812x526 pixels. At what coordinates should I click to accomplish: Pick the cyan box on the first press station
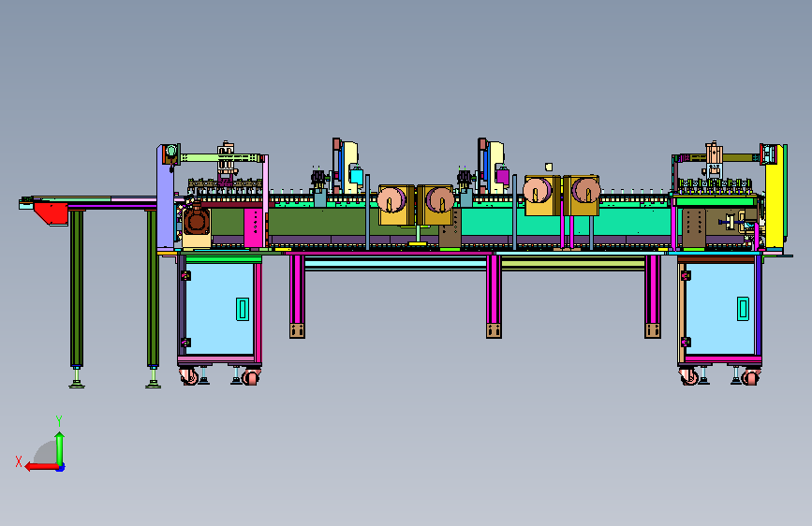(x=356, y=177)
